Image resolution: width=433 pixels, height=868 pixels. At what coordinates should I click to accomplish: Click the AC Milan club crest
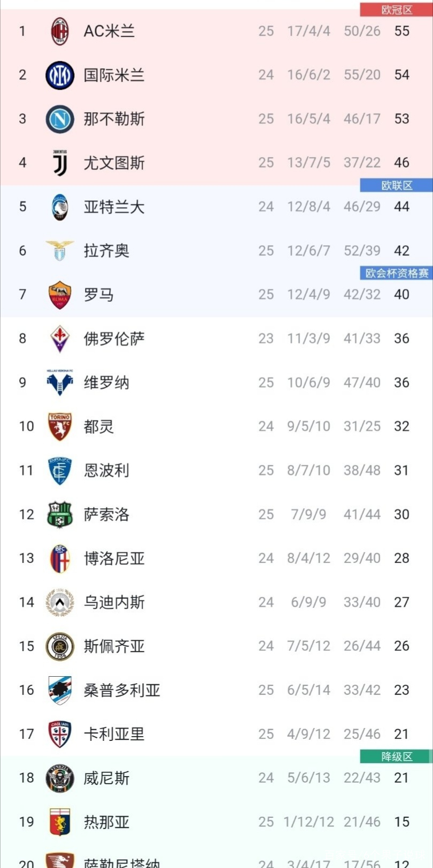[x=59, y=31]
